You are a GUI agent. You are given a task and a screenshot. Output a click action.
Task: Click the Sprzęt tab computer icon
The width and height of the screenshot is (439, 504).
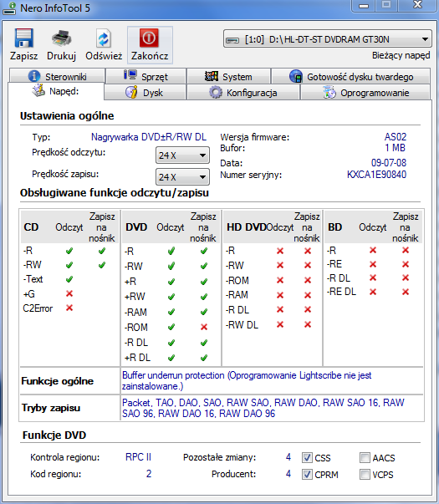pos(130,75)
